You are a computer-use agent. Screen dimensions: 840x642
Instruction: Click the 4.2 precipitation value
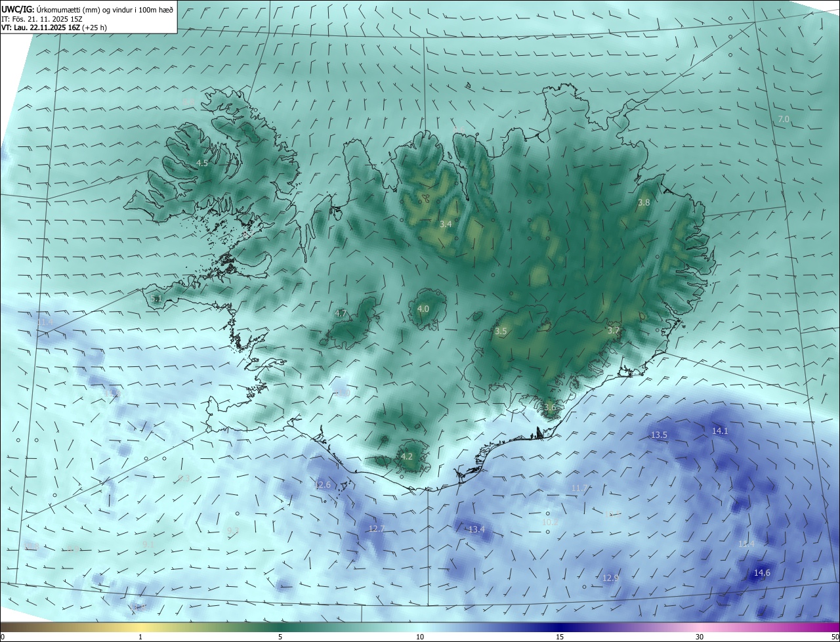coord(407,456)
